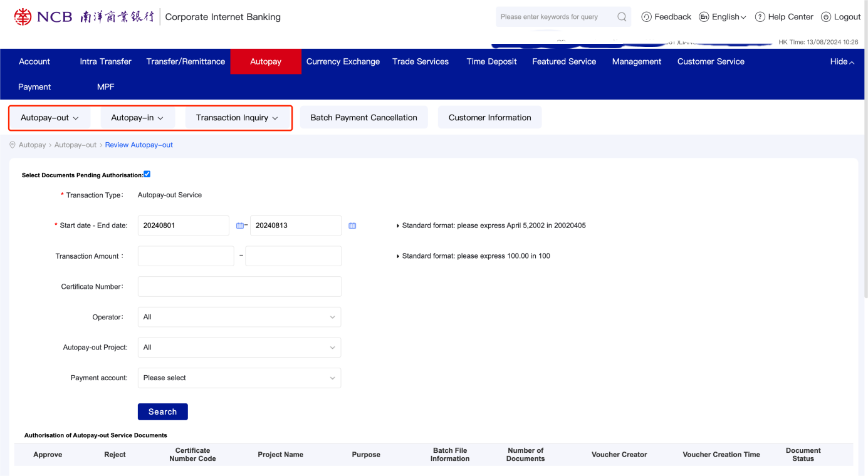
Task: Open the end date calendar icon
Action: tap(352, 225)
